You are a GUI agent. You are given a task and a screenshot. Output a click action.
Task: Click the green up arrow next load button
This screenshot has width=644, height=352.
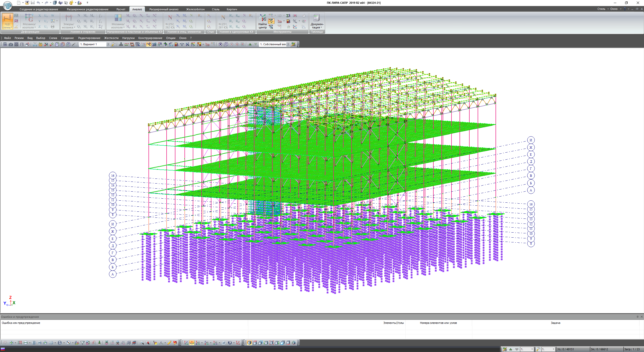[x=250, y=44]
